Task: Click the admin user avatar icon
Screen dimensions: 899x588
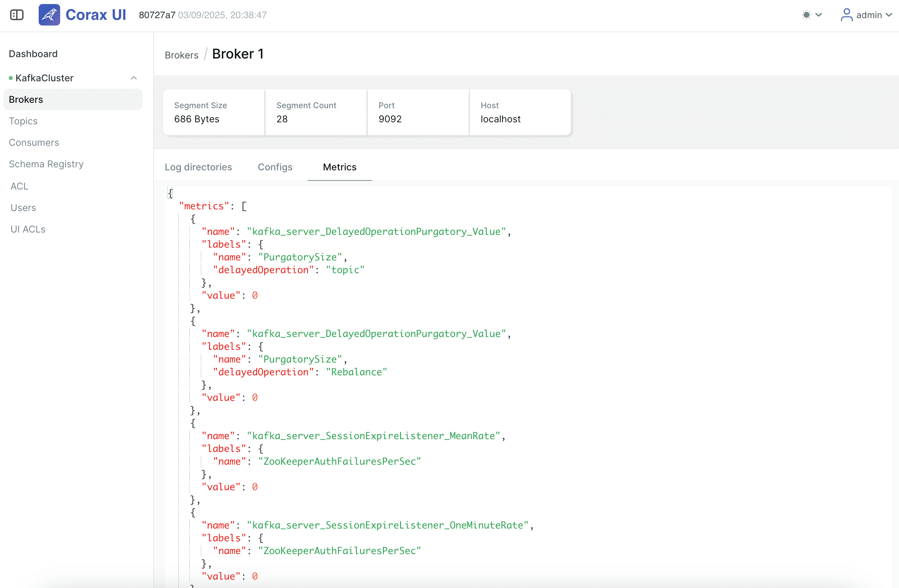Action: click(847, 15)
